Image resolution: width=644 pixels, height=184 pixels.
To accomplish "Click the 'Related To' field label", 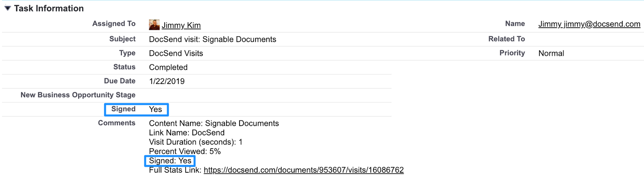I will (506, 39).
